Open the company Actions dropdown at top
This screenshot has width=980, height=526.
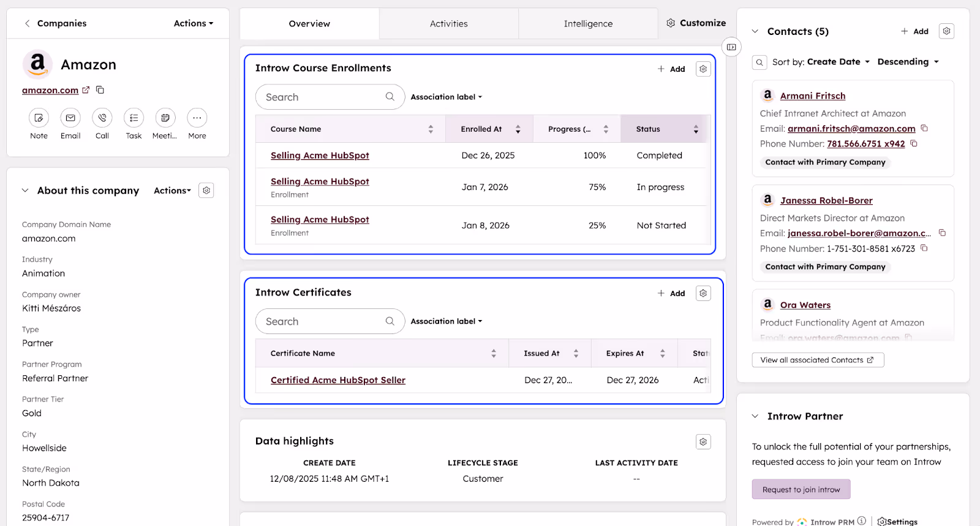click(x=194, y=23)
